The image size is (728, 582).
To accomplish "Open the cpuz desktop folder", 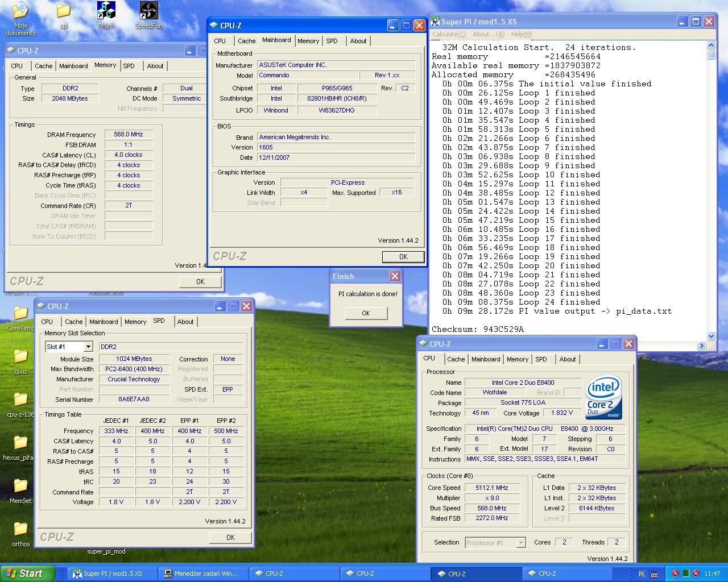I will [20, 361].
